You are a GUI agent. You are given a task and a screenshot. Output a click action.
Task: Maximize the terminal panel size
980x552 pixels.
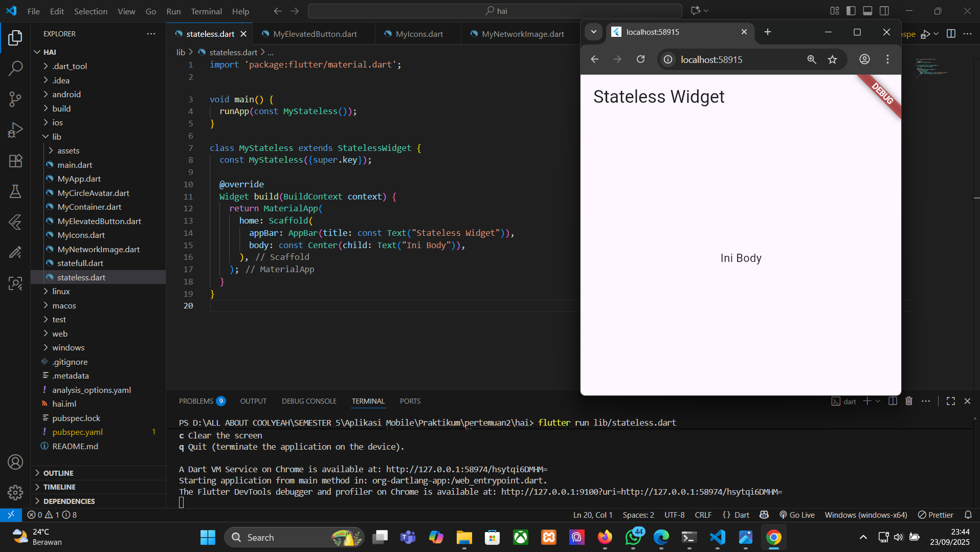[x=950, y=401]
